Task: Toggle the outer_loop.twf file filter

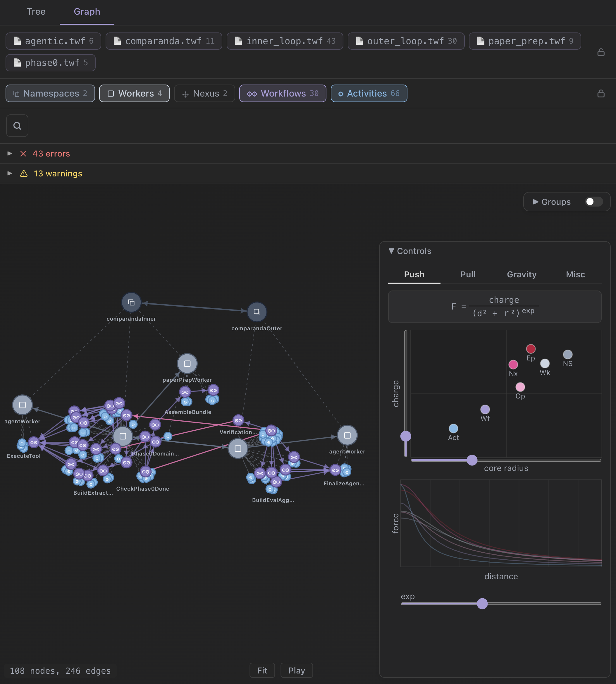Action: (x=406, y=41)
